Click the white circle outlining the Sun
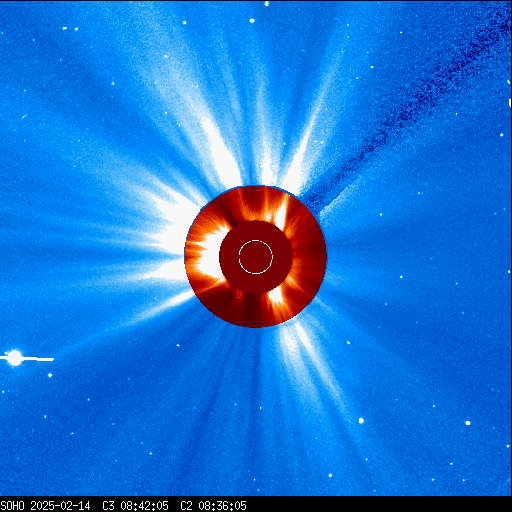512x512 pixels. (x=256, y=257)
